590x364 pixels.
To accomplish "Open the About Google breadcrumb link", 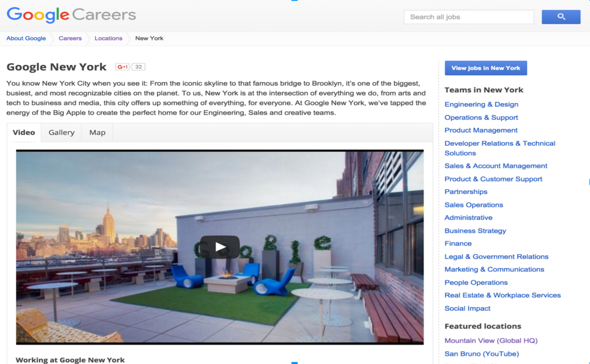I will tap(26, 38).
